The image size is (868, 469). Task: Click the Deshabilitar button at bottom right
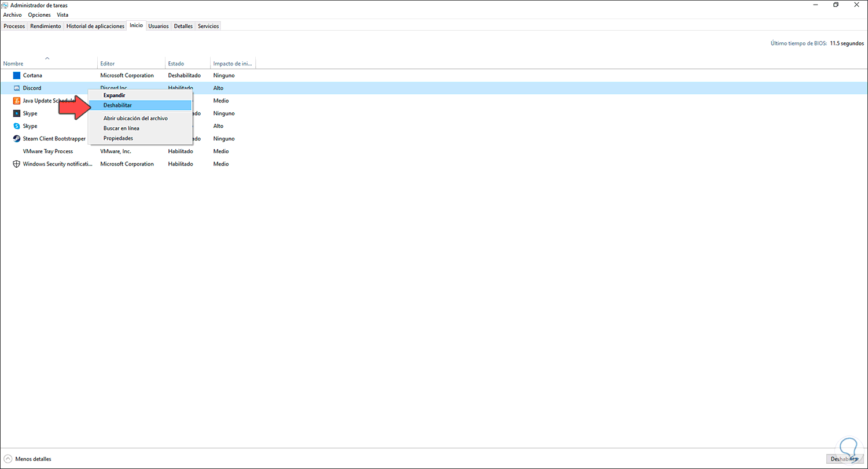coord(845,459)
